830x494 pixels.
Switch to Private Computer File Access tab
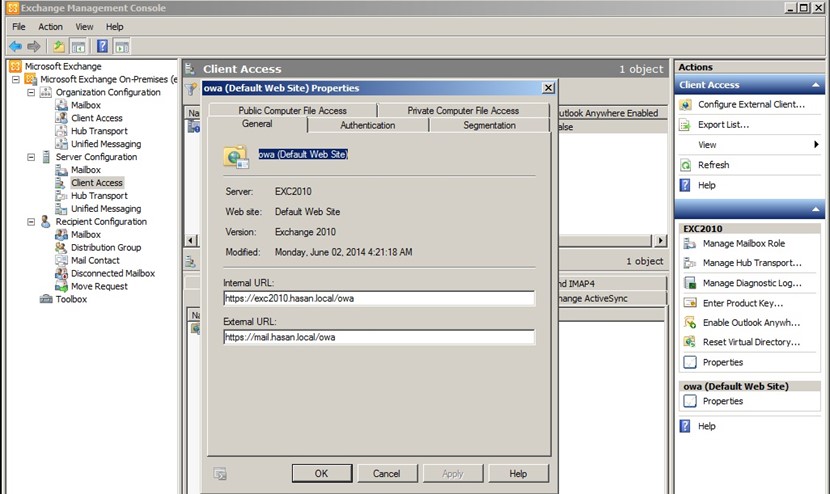click(463, 110)
